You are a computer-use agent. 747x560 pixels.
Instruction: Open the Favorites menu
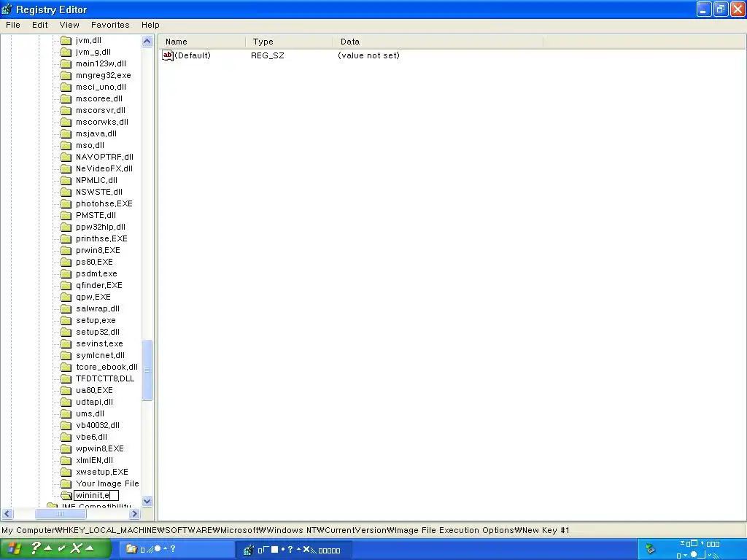click(110, 25)
